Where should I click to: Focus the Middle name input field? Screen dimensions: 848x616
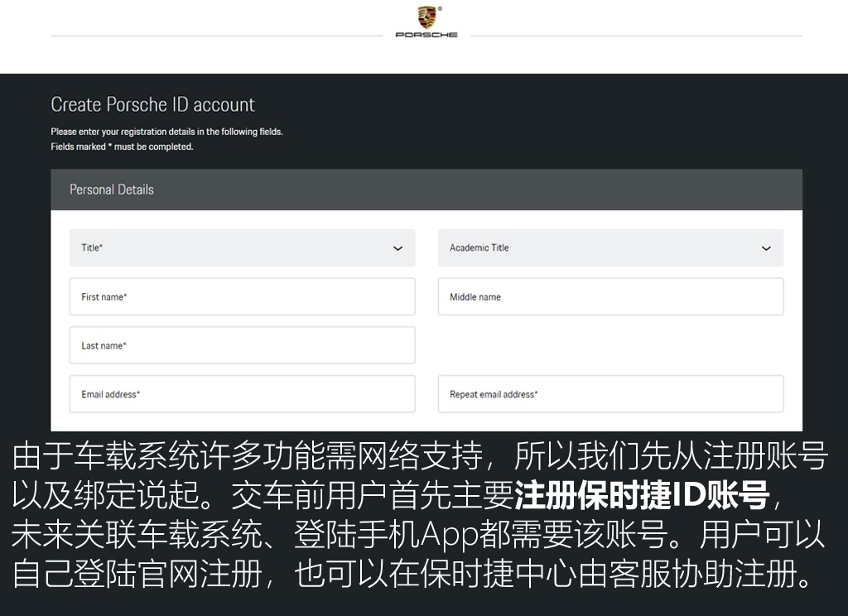point(610,296)
